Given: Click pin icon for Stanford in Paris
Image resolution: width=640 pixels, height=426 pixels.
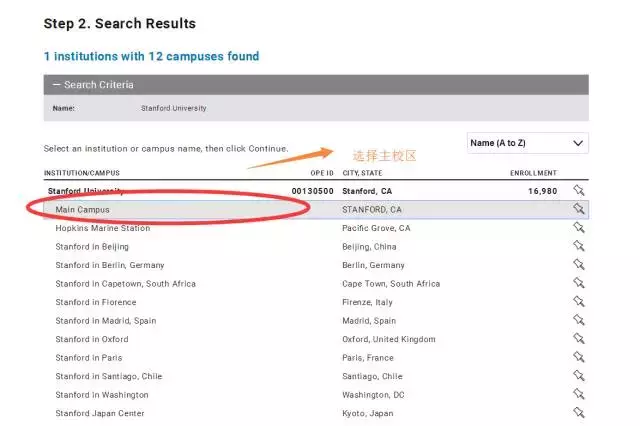Looking at the screenshot, I should tap(578, 357).
